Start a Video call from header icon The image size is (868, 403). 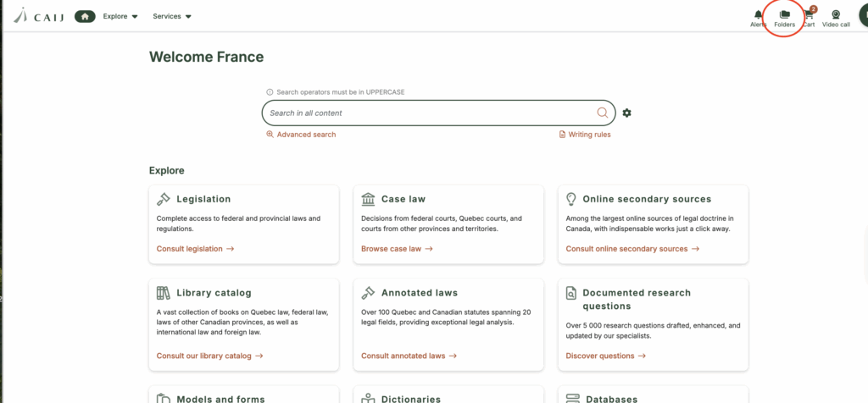[836, 15]
